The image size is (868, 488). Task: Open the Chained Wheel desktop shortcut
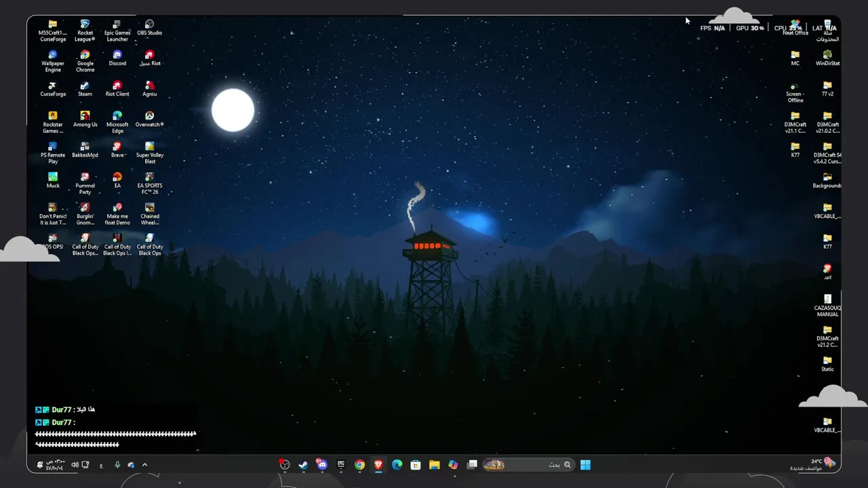click(150, 213)
